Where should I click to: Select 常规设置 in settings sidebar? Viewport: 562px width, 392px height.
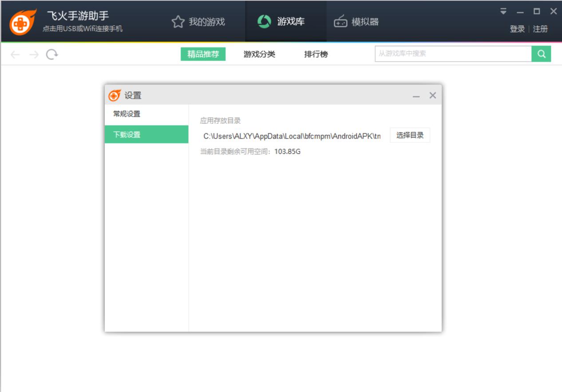[x=146, y=114]
